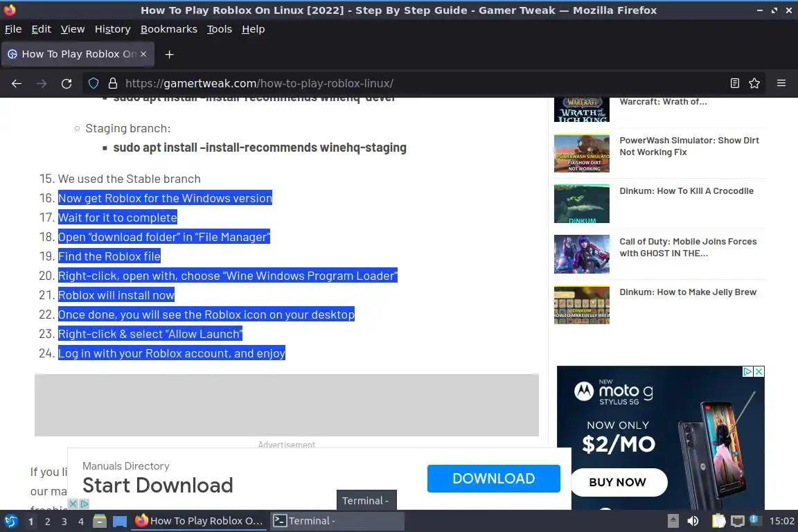Bookmark this page with the star
The image size is (798, 532).
click(x=754, y=84)
